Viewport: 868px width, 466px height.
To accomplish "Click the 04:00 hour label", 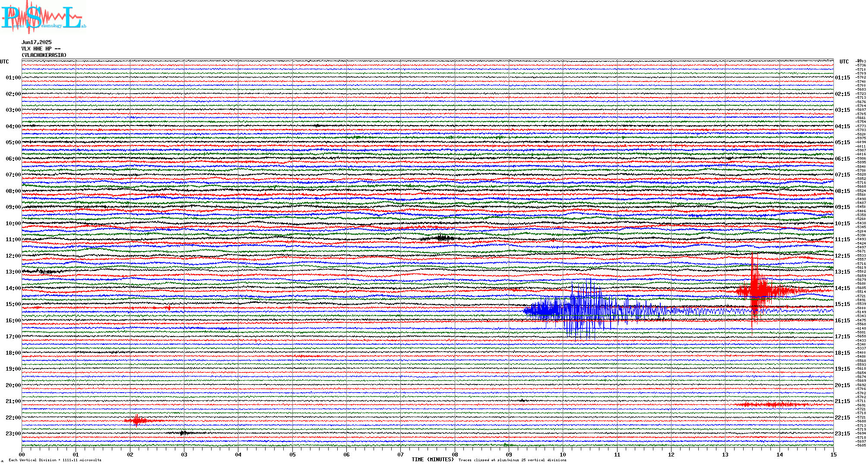I will point(13,126).
